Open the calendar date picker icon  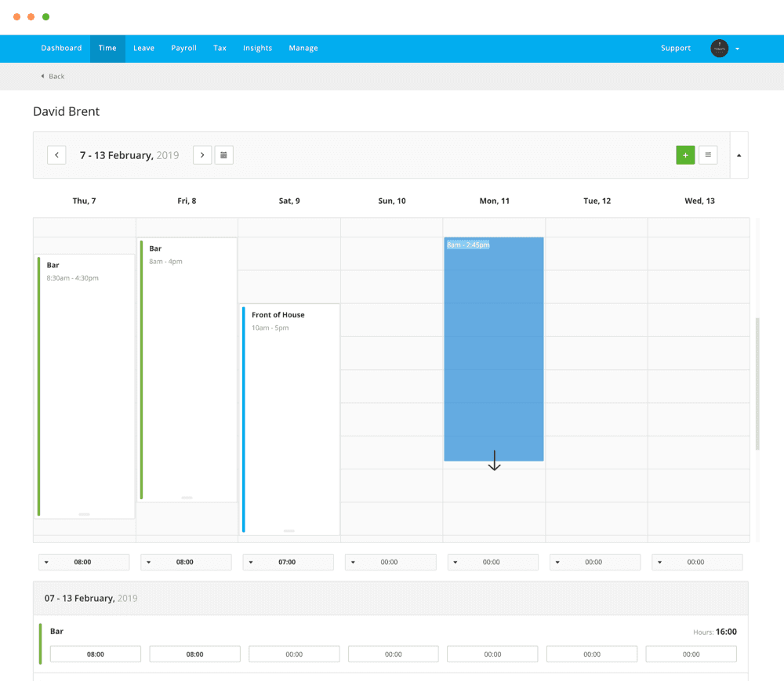click(x=224, y=154)
